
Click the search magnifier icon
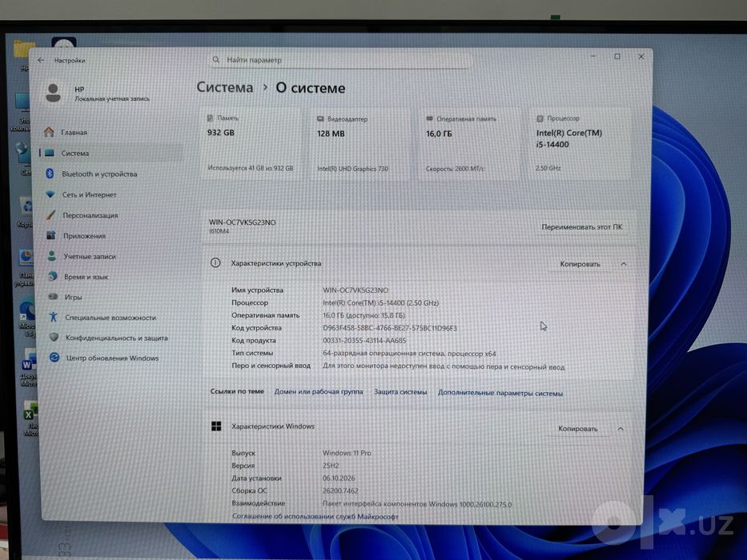click(x=216, y=60)
